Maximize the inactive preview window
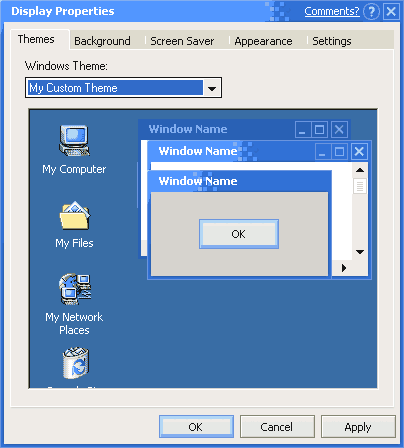Viewport: 404px width, 448px height. pos(319,130)
